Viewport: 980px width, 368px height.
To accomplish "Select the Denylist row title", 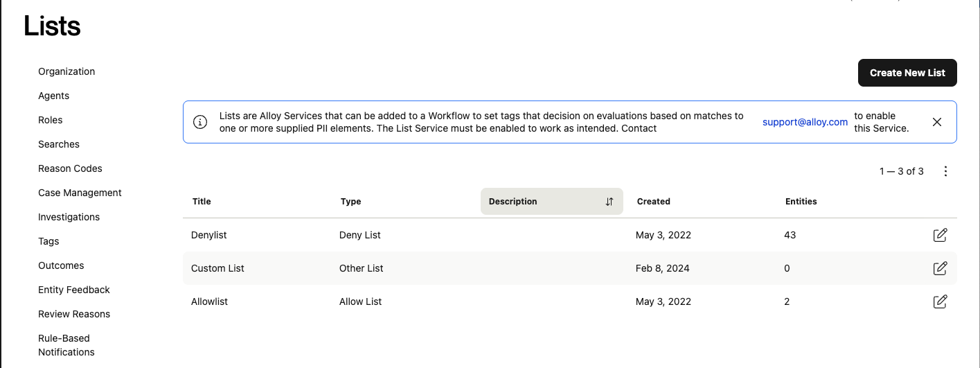I will tap(208, 235).
